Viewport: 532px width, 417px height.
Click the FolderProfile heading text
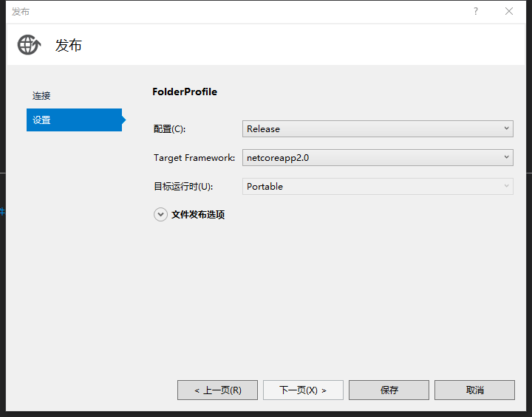point(185,92)
